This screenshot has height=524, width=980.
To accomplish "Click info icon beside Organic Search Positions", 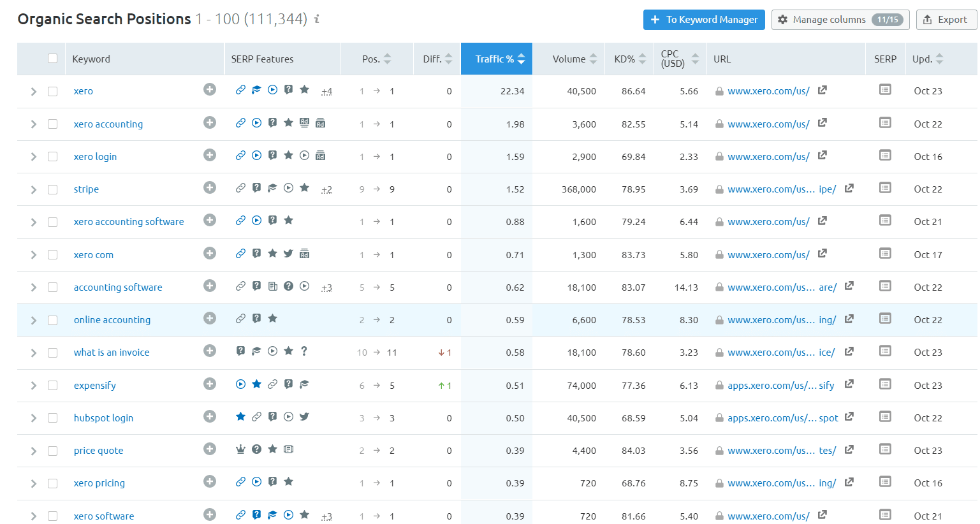I will click(317, 19).
